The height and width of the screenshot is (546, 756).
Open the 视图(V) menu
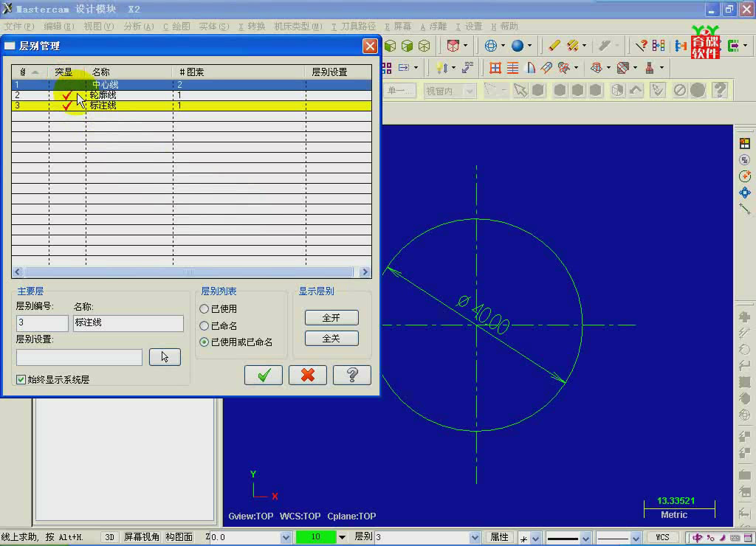click(x=98, y=27)
